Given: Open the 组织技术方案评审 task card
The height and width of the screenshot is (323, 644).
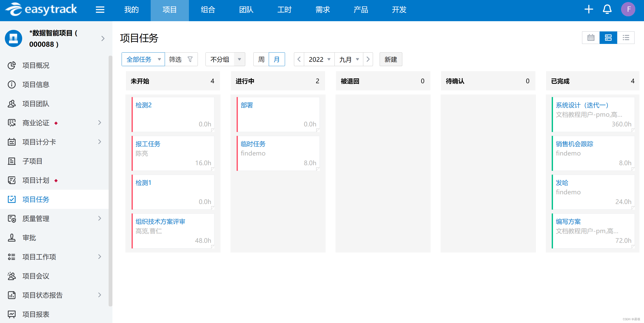Looking at the screenshot, I should 173,231.
